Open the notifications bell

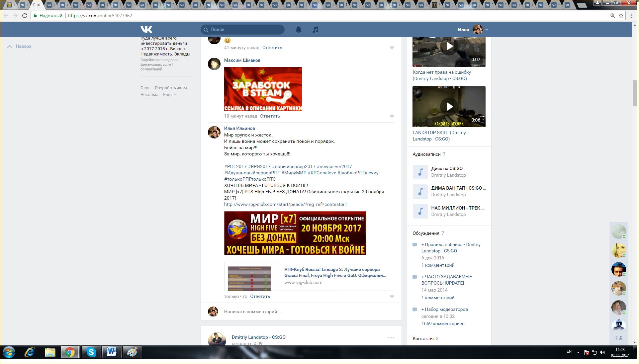(x=299, y=30)
